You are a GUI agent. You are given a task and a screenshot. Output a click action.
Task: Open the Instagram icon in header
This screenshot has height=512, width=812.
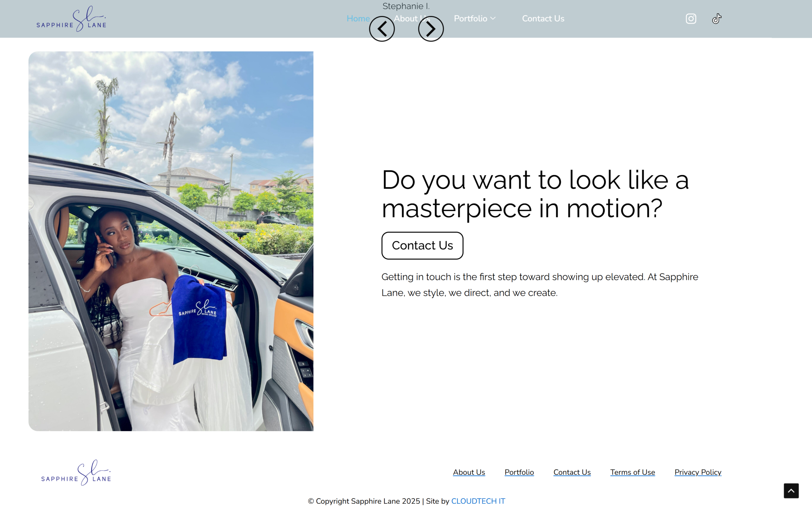pos(691,18)
